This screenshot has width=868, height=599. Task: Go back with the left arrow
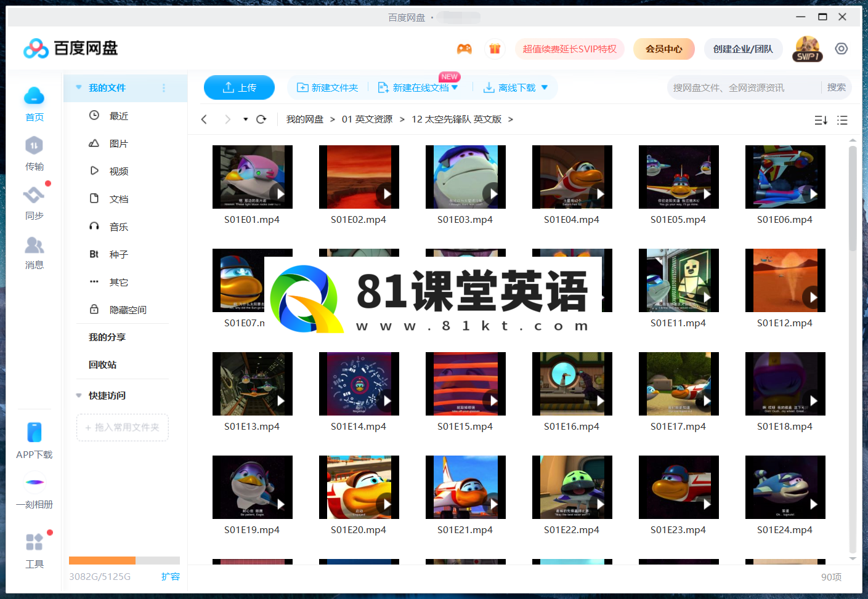tap(205, 119)
